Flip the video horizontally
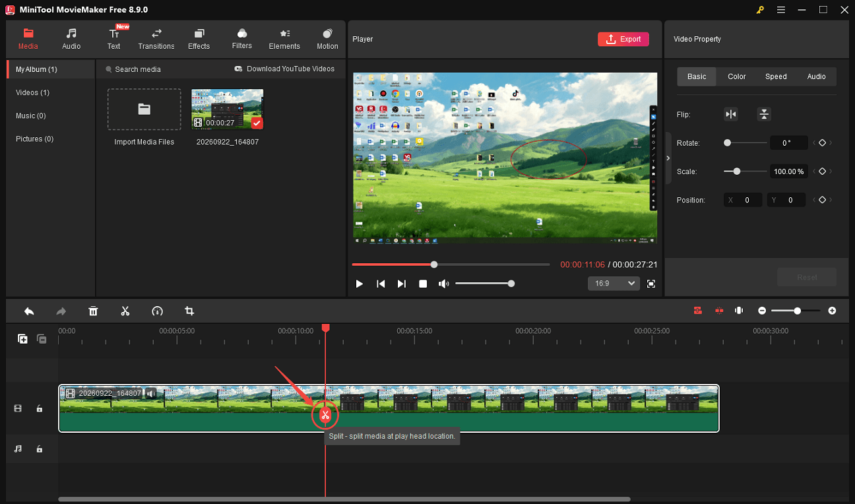Screen dimensions: 855x504 point(730,114)
